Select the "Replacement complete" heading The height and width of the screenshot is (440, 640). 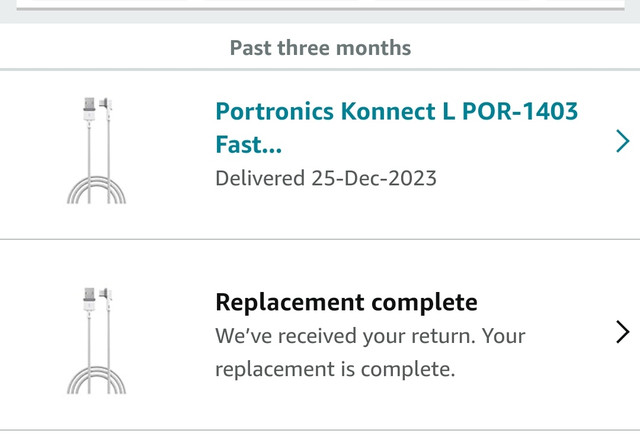pos(346,302)
